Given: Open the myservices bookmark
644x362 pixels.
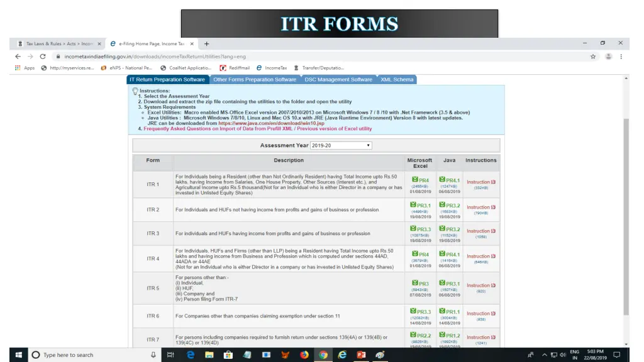Looking at the screenshot, I should point(68,68).
